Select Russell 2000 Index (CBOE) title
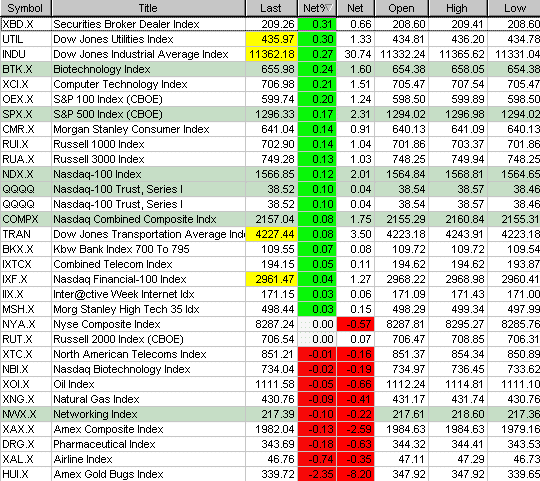 tap(118, 339)
